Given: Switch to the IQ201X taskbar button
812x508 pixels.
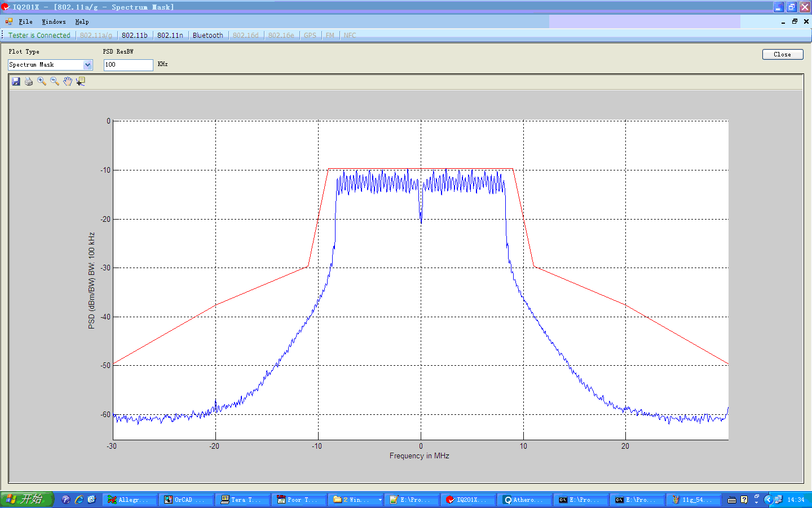Looking at the screenshot, I should 467,500.
